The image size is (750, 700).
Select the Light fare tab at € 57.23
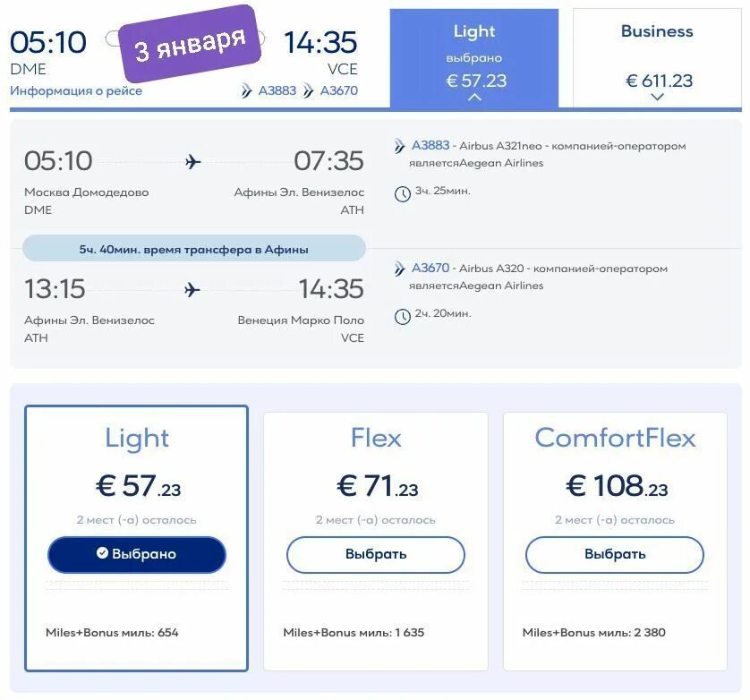tap(474, 58)
